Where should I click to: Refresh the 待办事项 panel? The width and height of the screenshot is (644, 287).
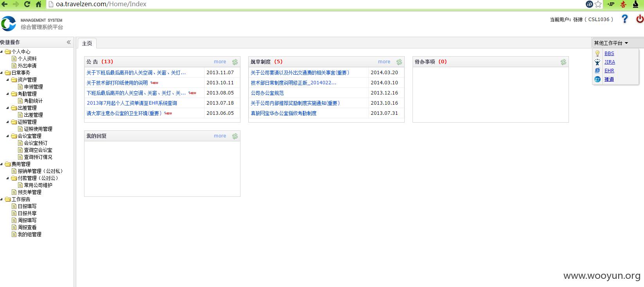[563, 62]
